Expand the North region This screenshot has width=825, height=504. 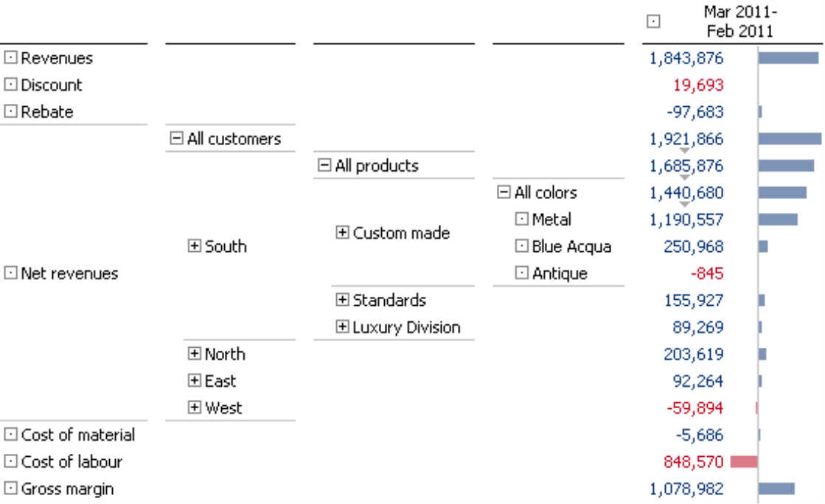(x=194, y=354)
